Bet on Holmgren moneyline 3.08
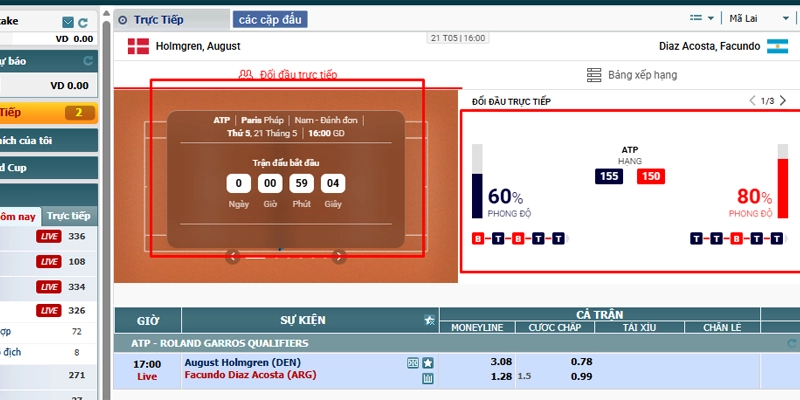 pyautogui.click(x=501, y=362)
